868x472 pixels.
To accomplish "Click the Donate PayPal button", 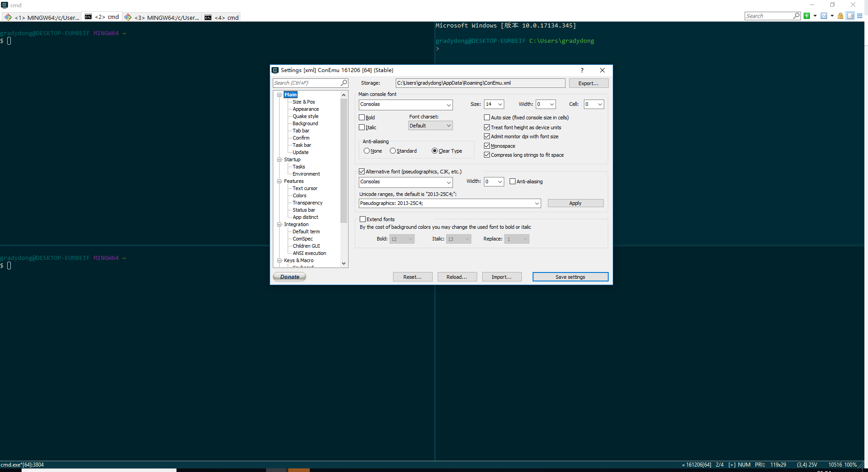I will click(289, 277).
